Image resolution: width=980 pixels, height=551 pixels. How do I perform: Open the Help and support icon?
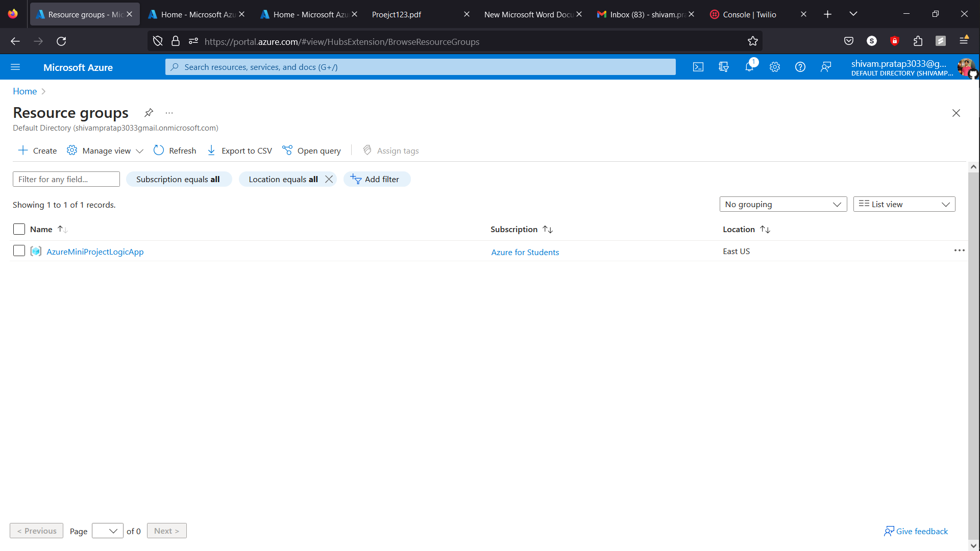pos(800,67)
